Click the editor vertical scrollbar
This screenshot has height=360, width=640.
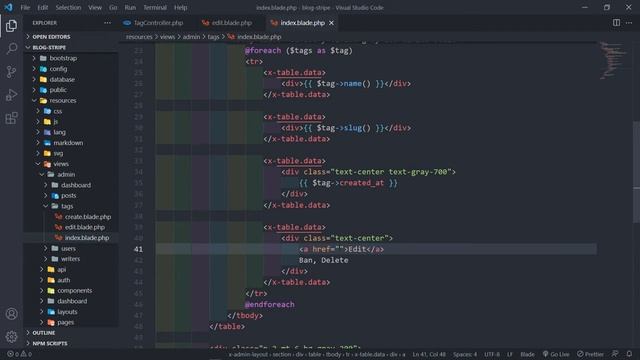(636, 171)
